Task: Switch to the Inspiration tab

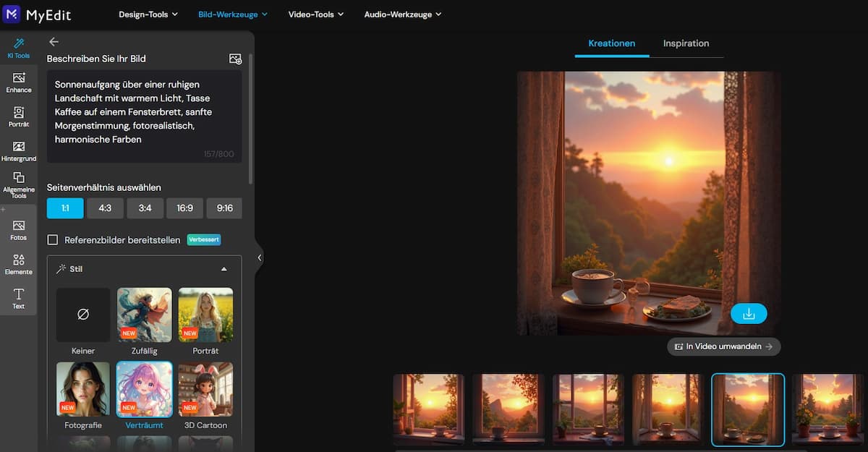Action: (x=686, y=43)
